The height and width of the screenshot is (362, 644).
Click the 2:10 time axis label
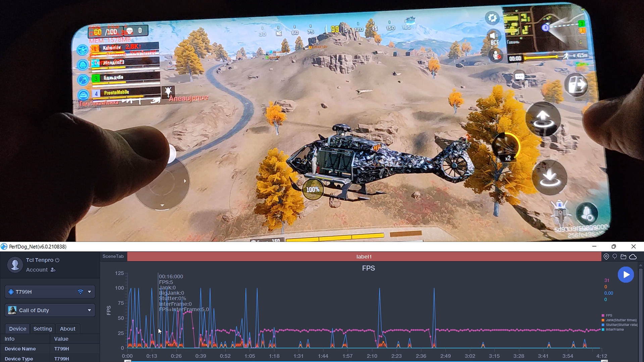click(372, 356)
